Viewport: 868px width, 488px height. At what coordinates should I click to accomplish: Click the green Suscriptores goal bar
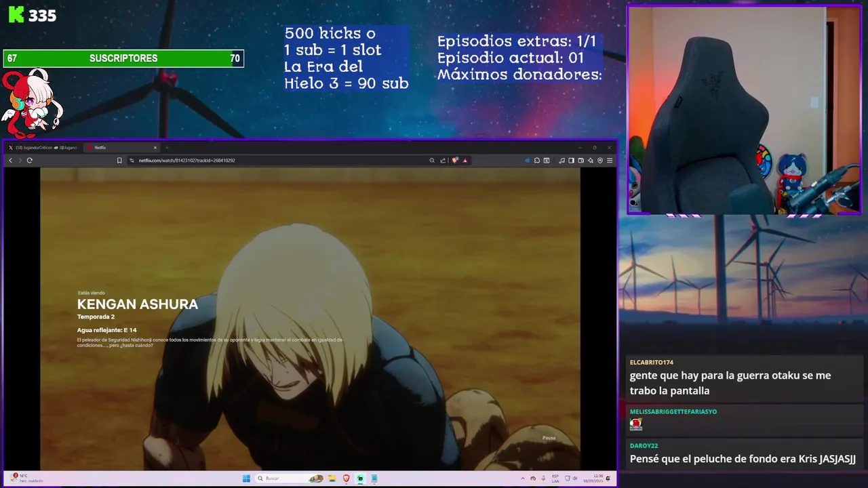pos(123,58)
